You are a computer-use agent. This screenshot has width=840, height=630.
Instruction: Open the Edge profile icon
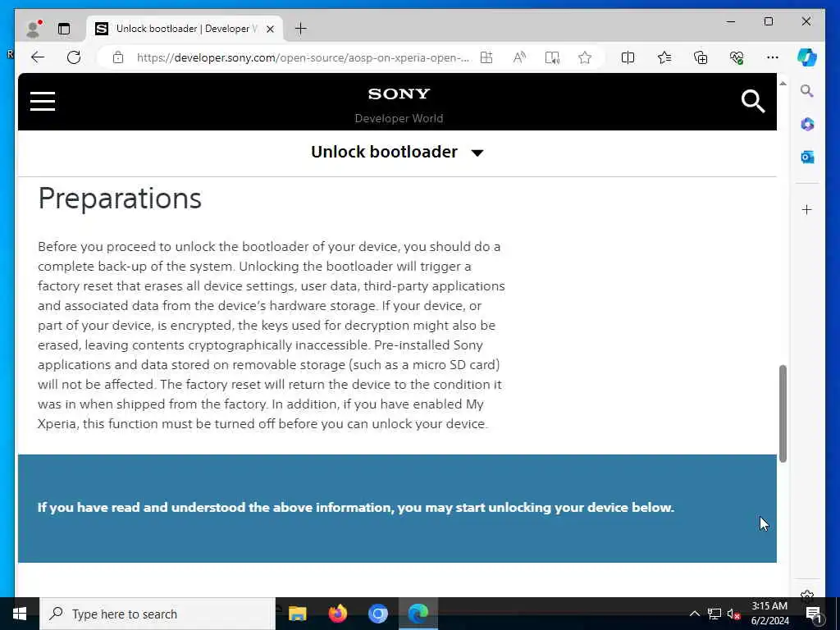[33, 29]
